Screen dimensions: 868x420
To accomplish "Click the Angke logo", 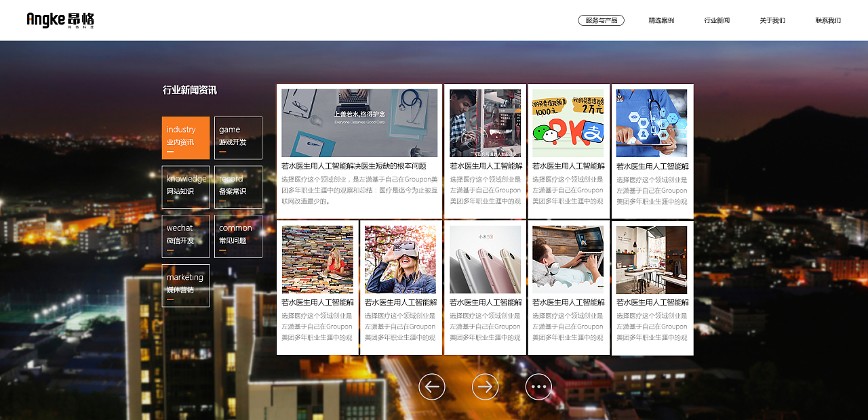I will coord(60,20).
